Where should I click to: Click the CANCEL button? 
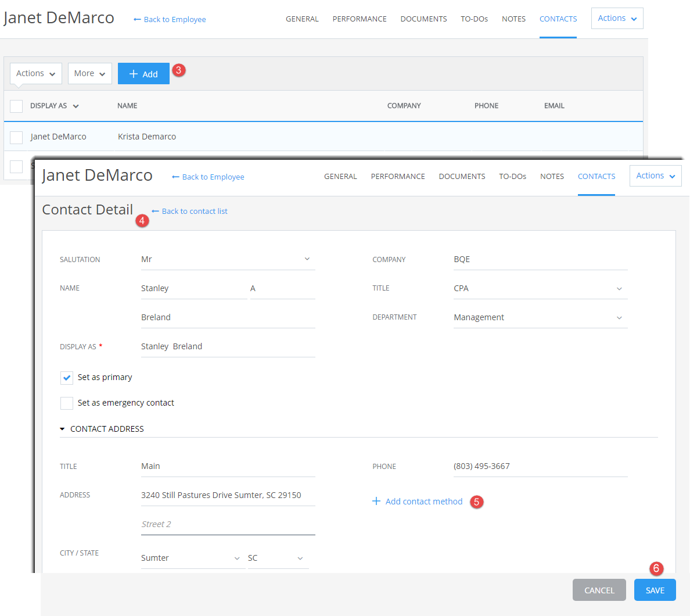pyautogui.click(x=599, y=590)
